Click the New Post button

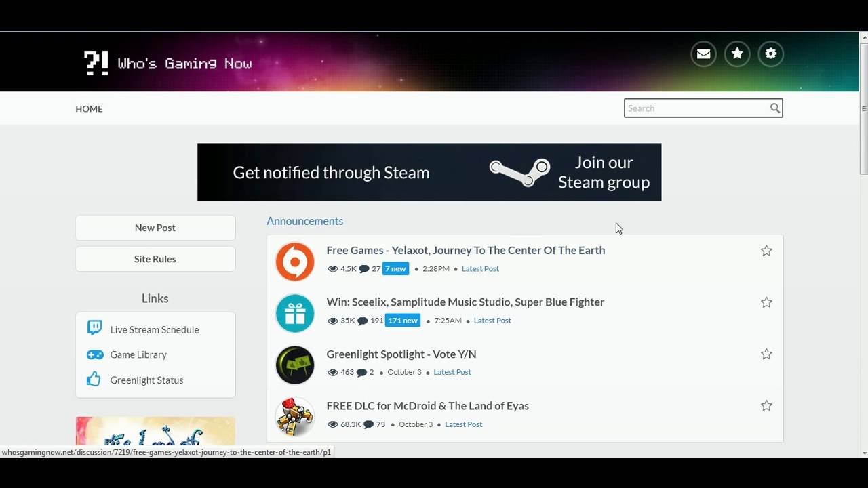coord(155,228)
